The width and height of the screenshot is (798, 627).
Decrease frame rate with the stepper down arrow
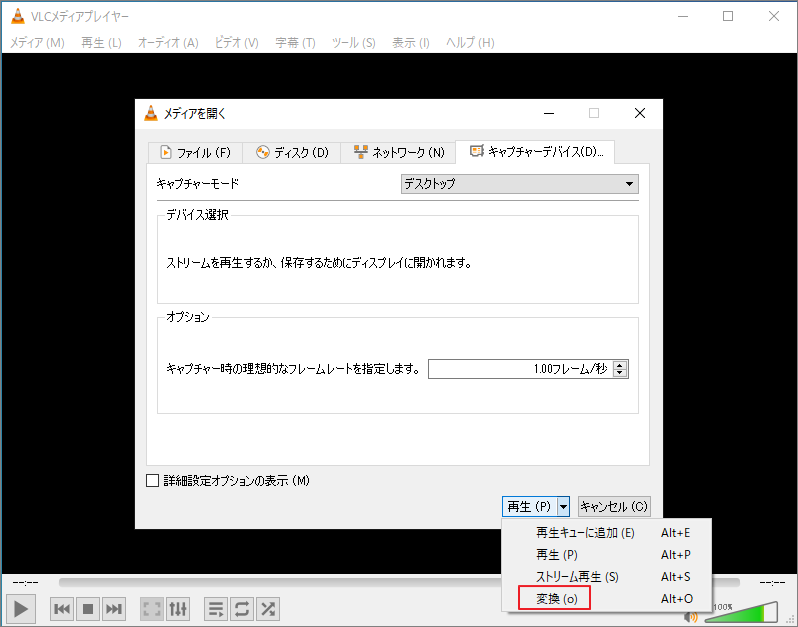coord(619,373)
